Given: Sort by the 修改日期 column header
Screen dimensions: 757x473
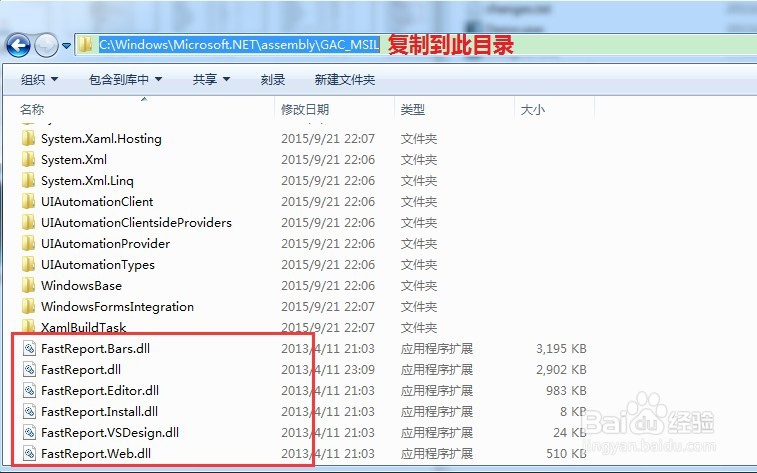Looking at the screenshot, I should coord(305,110).
